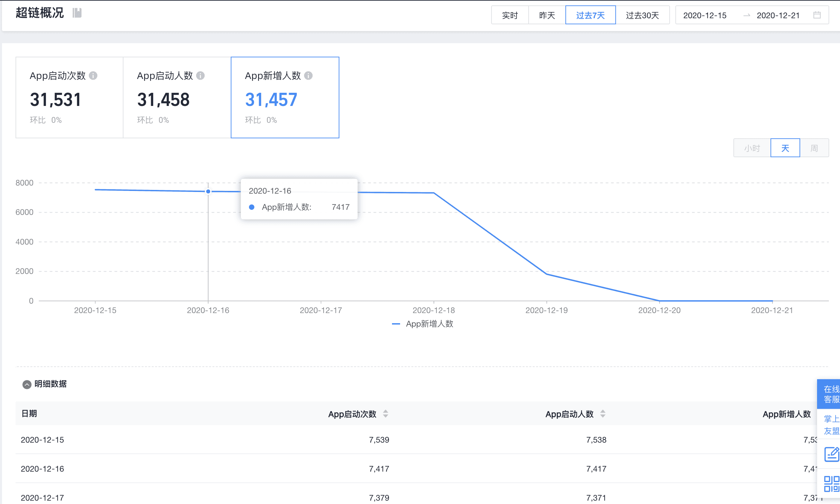Viewport: 840px width, 504px height.
Task: Open the QR code icon in the side panel
Action: click(x=832, y=484)
